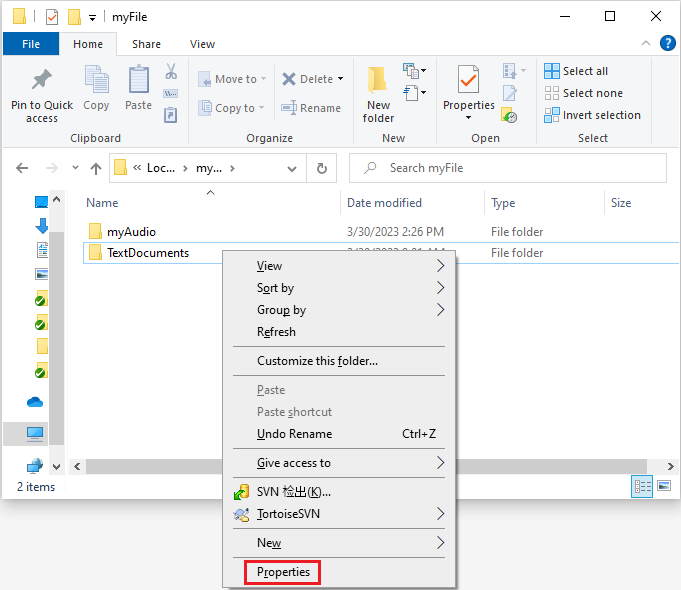Switch to details view button
Image resolution: width=681 pixels, height=590 pixels.
[642, 486]
